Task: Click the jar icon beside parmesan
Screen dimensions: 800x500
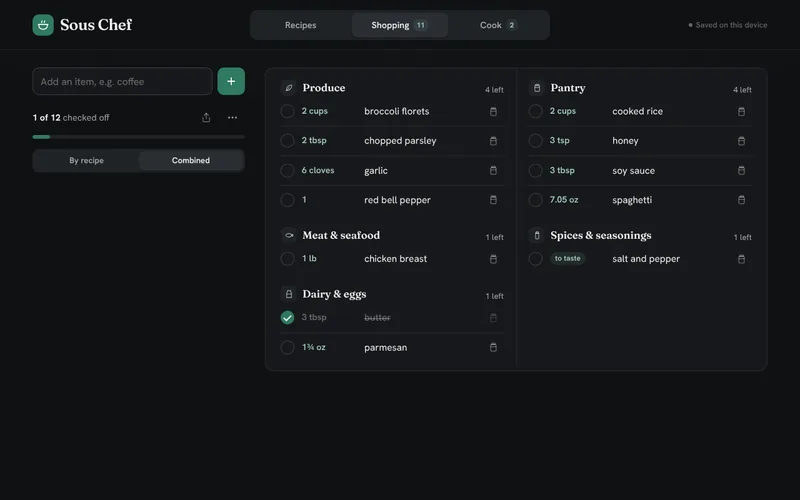Action: [x=493, y=347]
